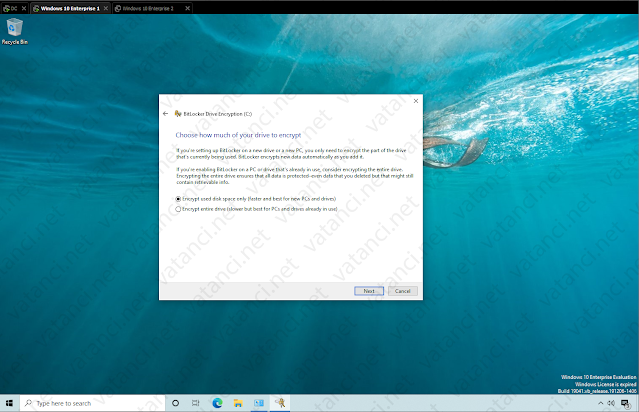639x412 pixels.
Task: Open the volume speaker tray icon
Action: coord(611,403)
